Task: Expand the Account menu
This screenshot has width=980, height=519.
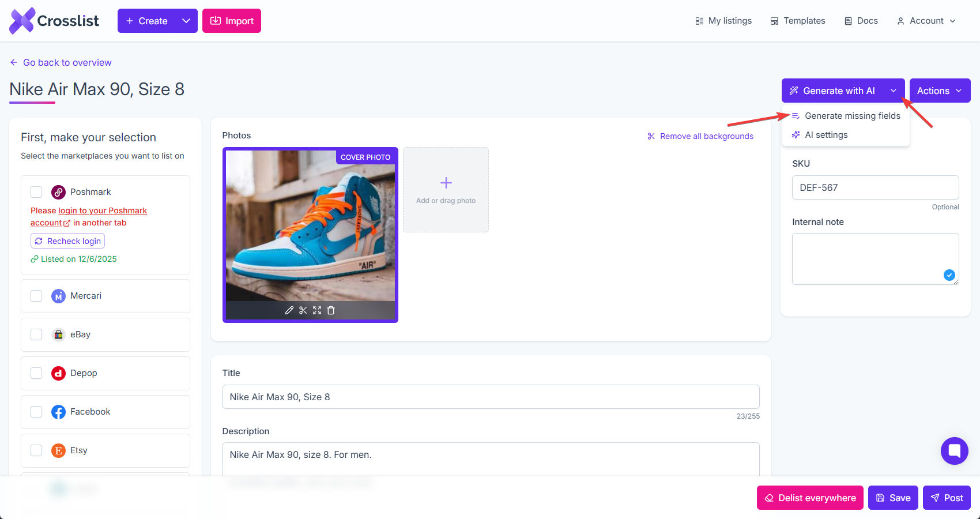Action: pyautogui.click(x=926, y=21)
